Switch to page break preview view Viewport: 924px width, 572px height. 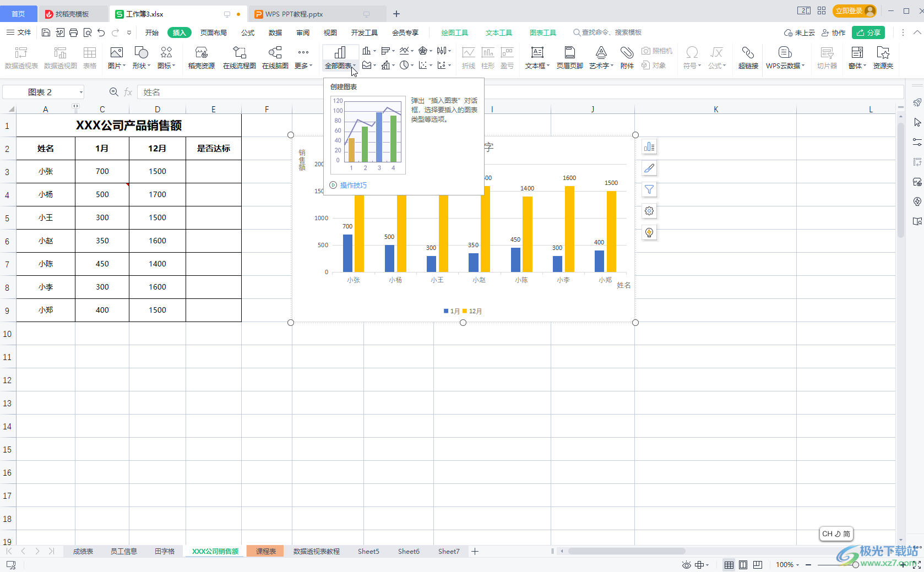pos(758,565)
